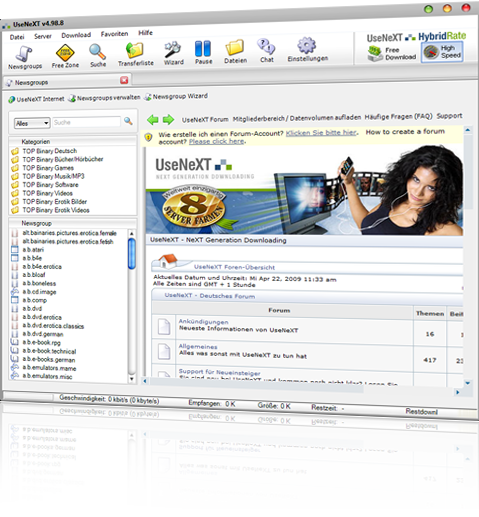The image size is (479, 517).
Task: Open the Newsgroups toolbar icon
Action: click(x=25, y=58)
